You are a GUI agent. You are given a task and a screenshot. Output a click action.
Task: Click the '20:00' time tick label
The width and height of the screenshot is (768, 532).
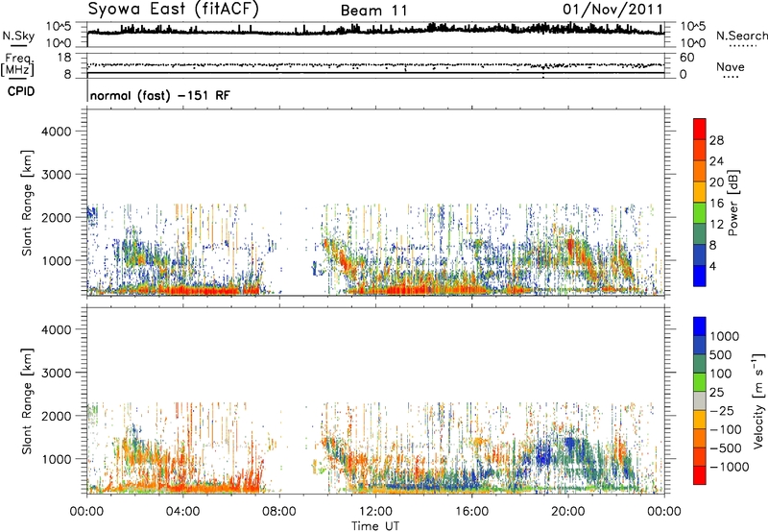tap(568, 512)
